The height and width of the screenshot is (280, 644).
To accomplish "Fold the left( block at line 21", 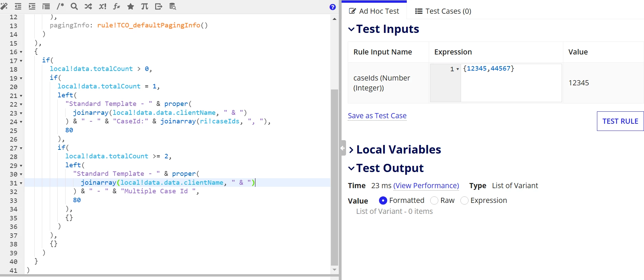I will tap(21, 96).
